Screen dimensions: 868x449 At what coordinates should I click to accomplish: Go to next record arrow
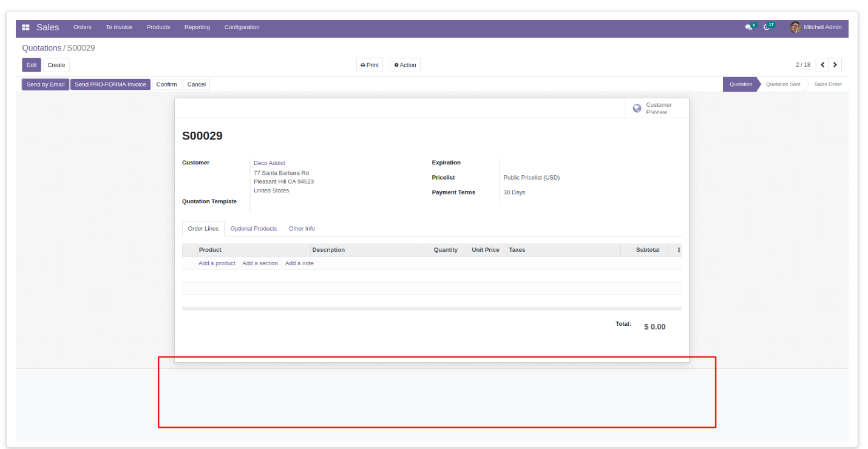click(835, 65)
